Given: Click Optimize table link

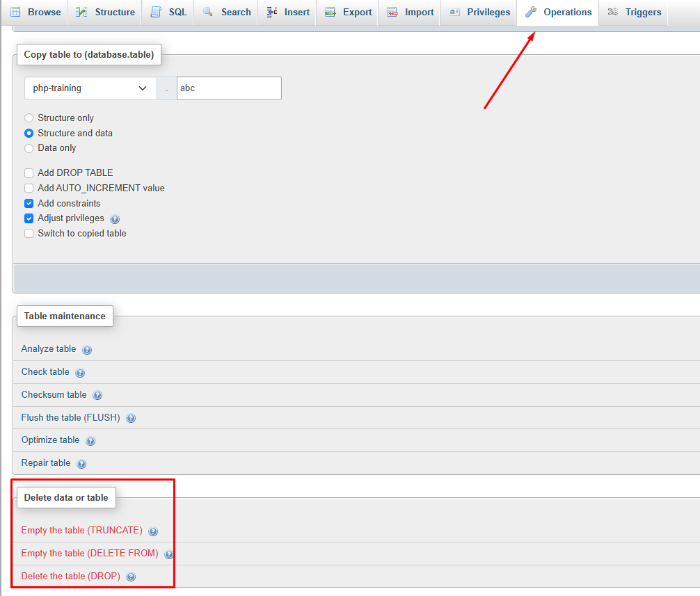Looking at the screenshot, I should pyautogui.click(x=50, y=440).
